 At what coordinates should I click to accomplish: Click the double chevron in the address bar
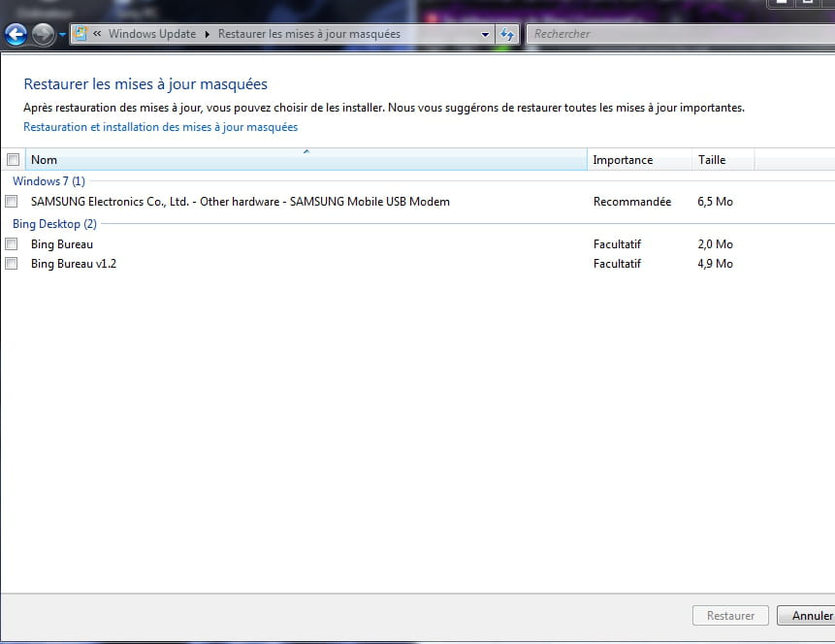tap(97, 34)
